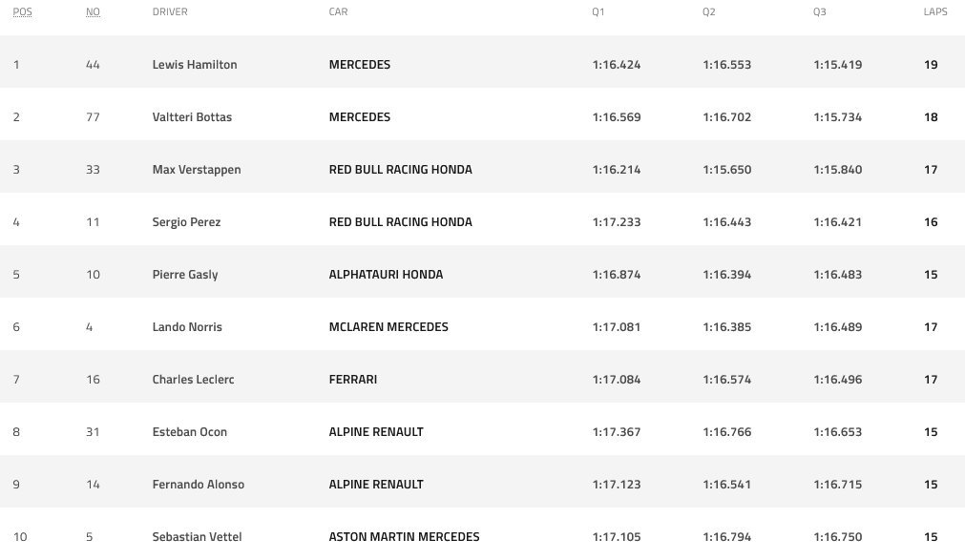Click the ASTON MARTIN MERCEDES cell
The image size is (965, 560).
pyautogui.click(x=404, y=537)
